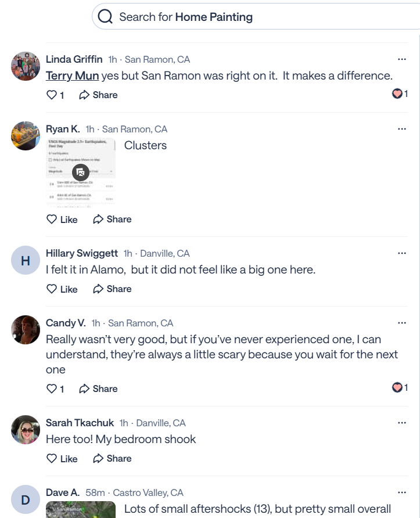Toggle Like on Hillary Swiggett's comment
Image resolution: width=420 pixels, height=518 pixels.
(x=62, y=289)
